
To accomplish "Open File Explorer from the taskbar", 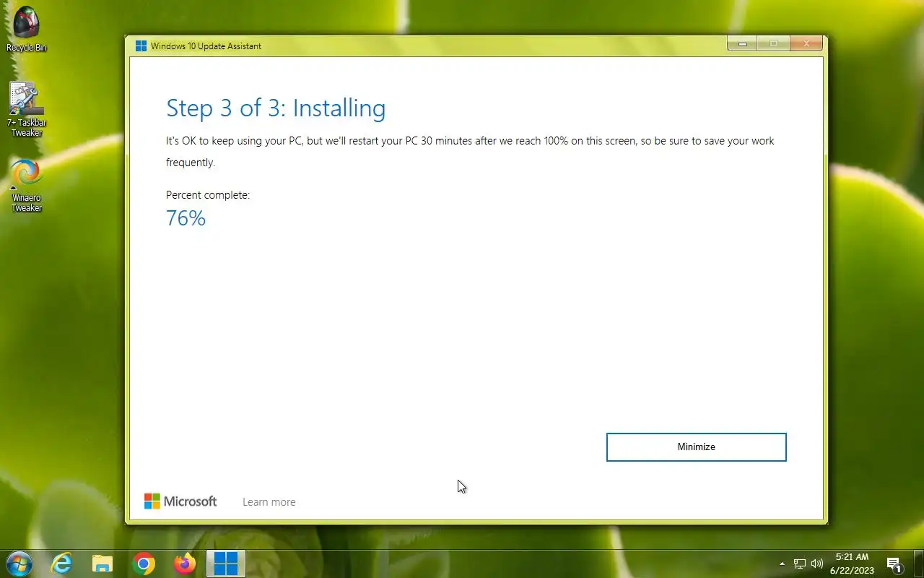I will [x=103, y=564].
